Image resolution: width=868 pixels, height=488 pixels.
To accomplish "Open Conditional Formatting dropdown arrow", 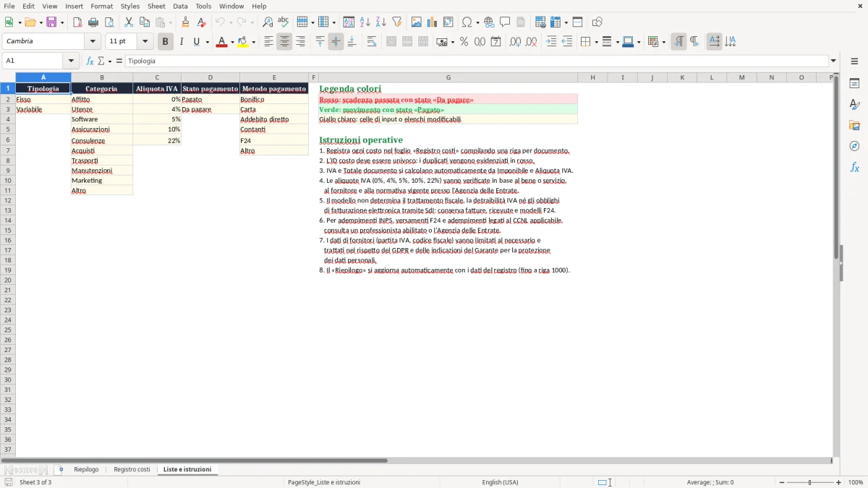I will [x=663, y=42].
